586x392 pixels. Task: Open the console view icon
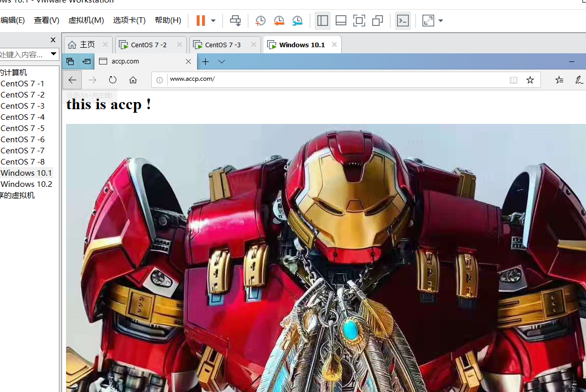[403, 20]
